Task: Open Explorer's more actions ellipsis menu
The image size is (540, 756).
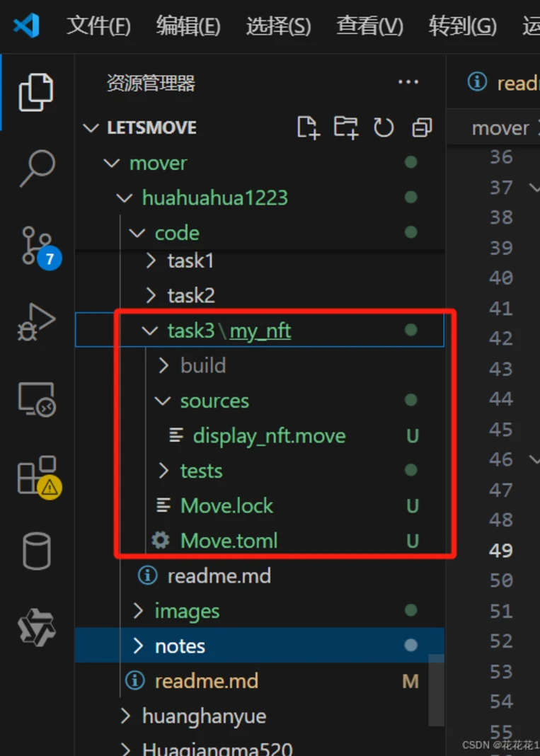Action: 408,83
